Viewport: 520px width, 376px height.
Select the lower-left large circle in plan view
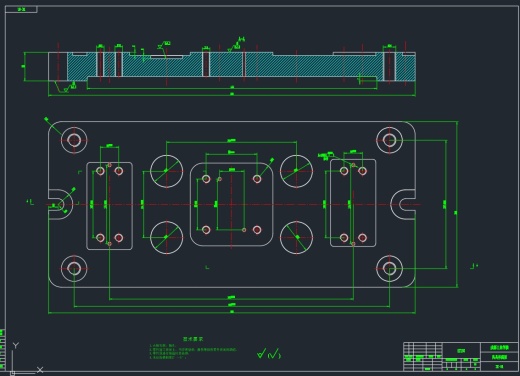(x=166, y=237)
